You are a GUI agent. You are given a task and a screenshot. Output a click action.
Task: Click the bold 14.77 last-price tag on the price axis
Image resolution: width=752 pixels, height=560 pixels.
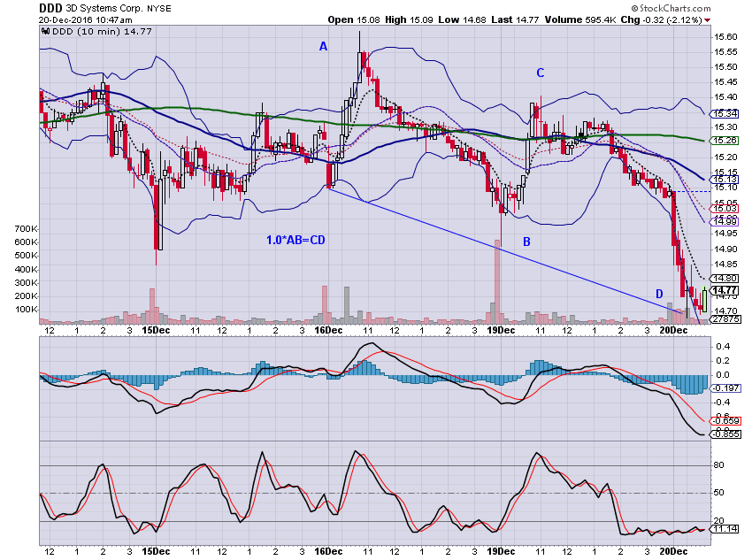click(x=725, y=290)
